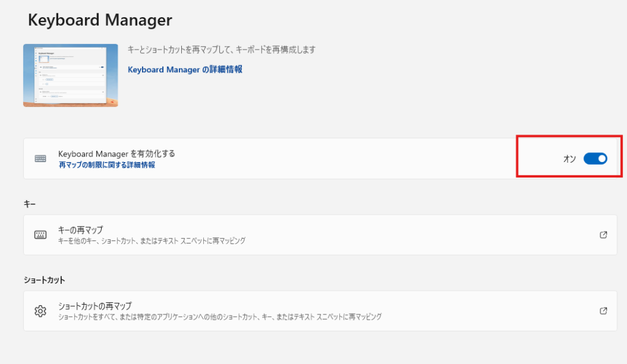This screenshot has height=364, width=627.
Task: Click the ショートカット section header
Action: point(44,280)
